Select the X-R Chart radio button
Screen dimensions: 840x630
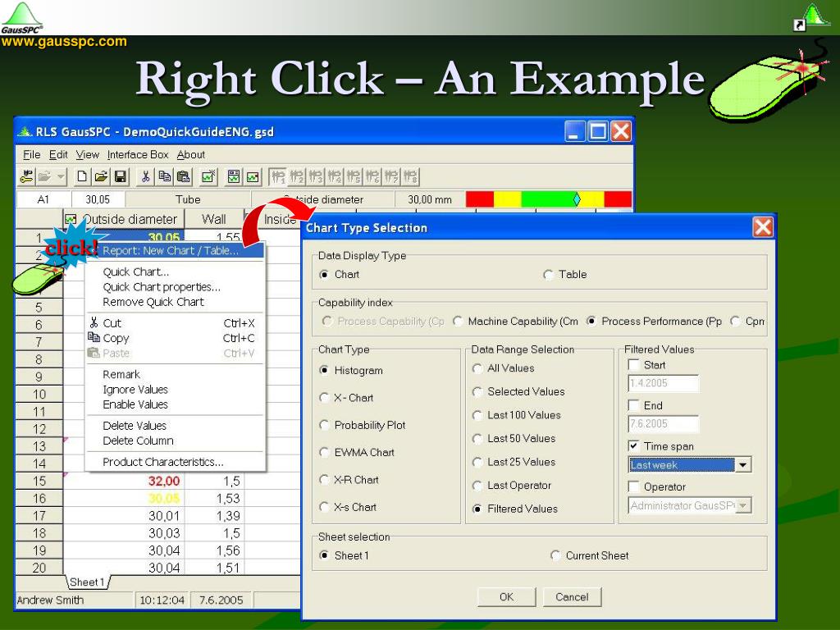(x=324, y=480)
